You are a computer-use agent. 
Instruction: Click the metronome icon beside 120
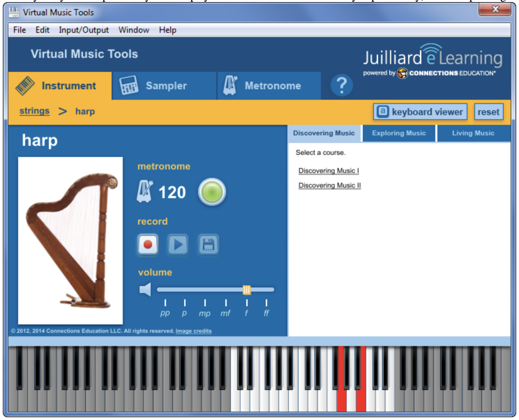coord(144,191)
